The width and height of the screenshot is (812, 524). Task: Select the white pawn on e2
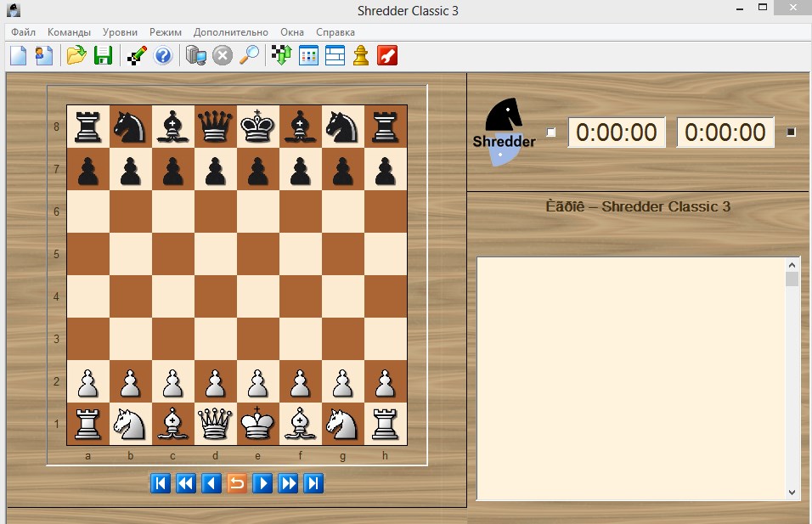[258, 381]
